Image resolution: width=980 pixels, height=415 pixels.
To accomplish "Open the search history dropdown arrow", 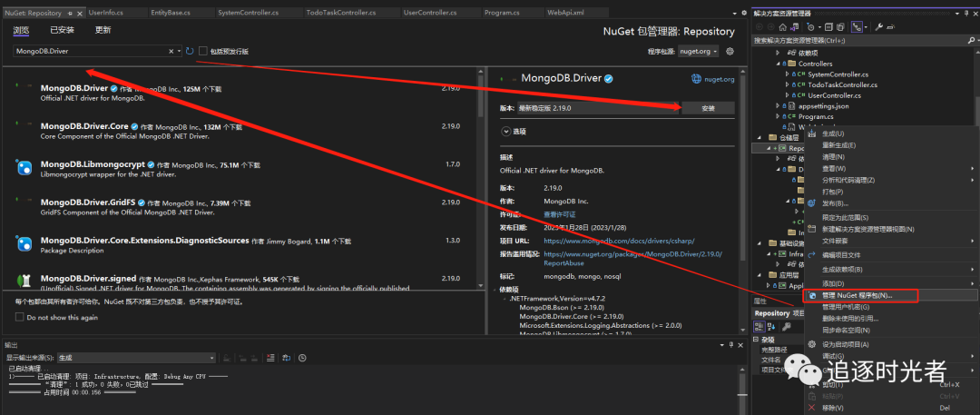I will point(180,52).
